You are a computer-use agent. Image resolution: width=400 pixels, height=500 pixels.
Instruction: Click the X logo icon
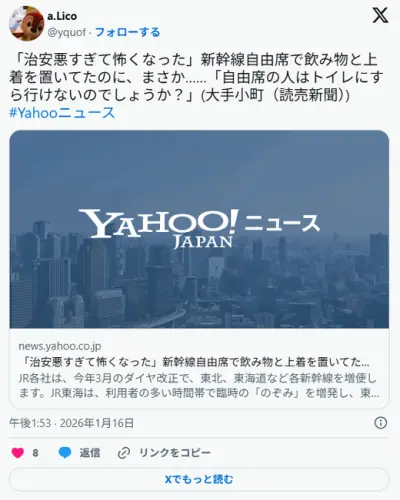380,15
